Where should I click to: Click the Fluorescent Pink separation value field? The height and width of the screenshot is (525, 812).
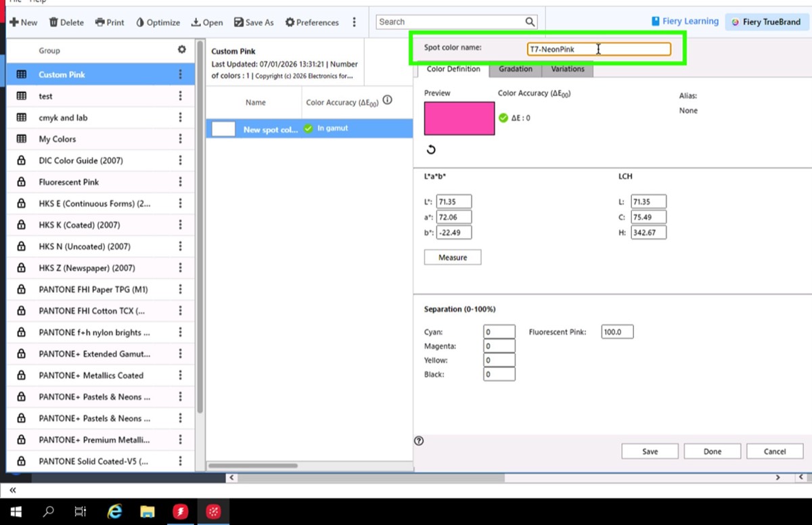tap(616, 332)
